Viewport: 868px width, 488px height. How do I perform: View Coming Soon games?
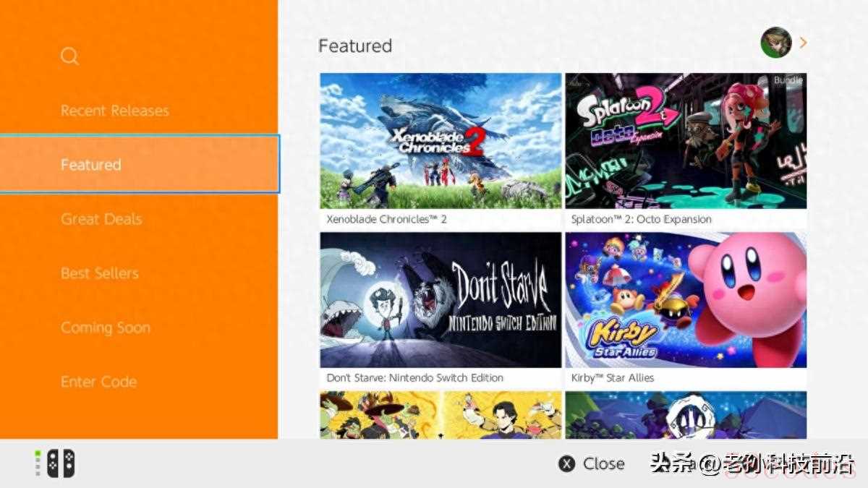tap(106, 328)
